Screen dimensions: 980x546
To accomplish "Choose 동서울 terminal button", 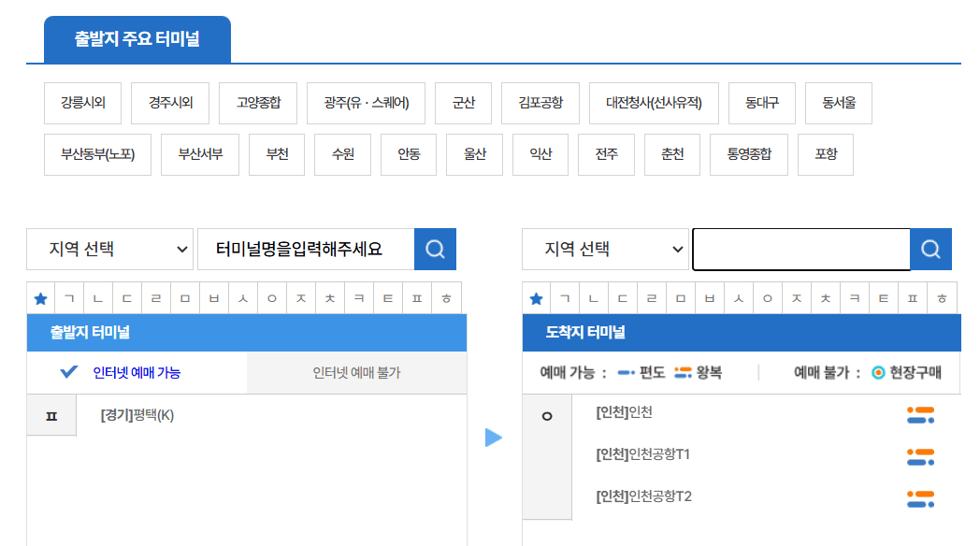I will pos(839,103).
